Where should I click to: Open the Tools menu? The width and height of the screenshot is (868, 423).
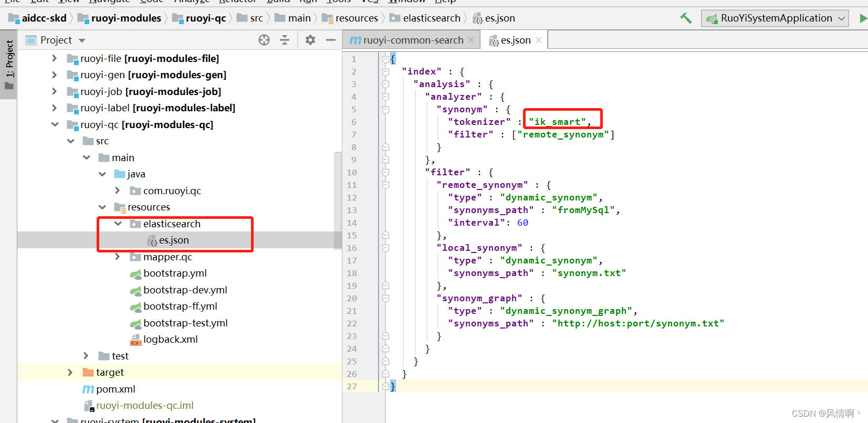339,2
